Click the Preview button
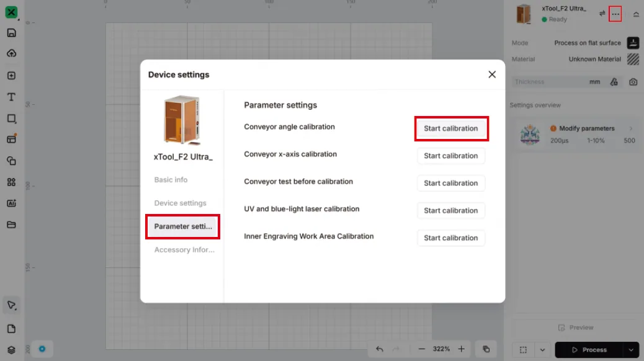The height and width of the screenshot is (361, 644). (575, 328)
